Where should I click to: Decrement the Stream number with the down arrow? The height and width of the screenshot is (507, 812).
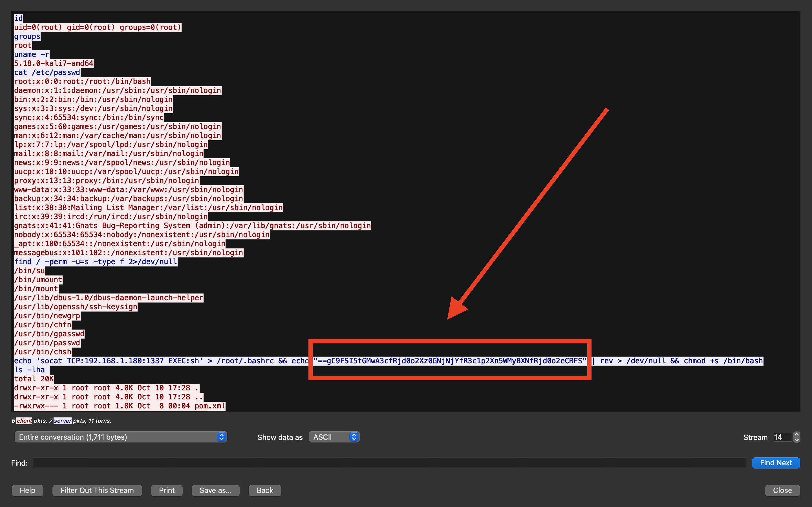[x=796, y=440]
